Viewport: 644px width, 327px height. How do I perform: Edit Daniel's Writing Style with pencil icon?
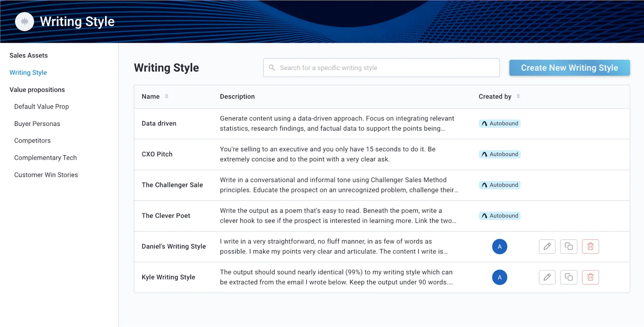click(x=547, y=247)
